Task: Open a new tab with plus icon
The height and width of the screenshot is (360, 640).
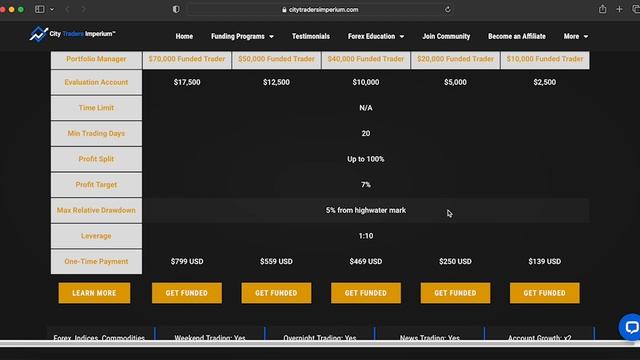Action: (619, 9)
